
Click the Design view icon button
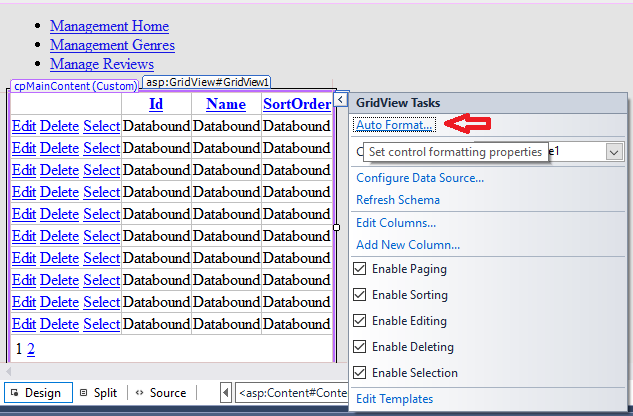coord(38,393)
